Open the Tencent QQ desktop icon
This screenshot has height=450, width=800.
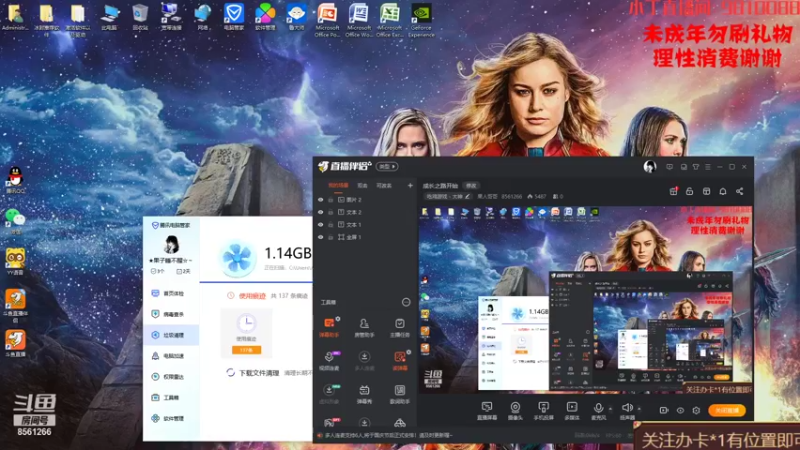point(15,180)
